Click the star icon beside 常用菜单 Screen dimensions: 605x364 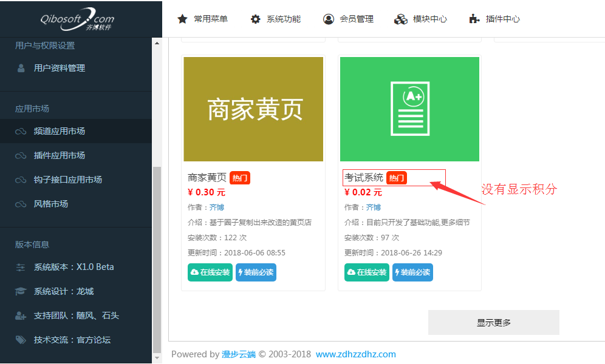[182, 19]
